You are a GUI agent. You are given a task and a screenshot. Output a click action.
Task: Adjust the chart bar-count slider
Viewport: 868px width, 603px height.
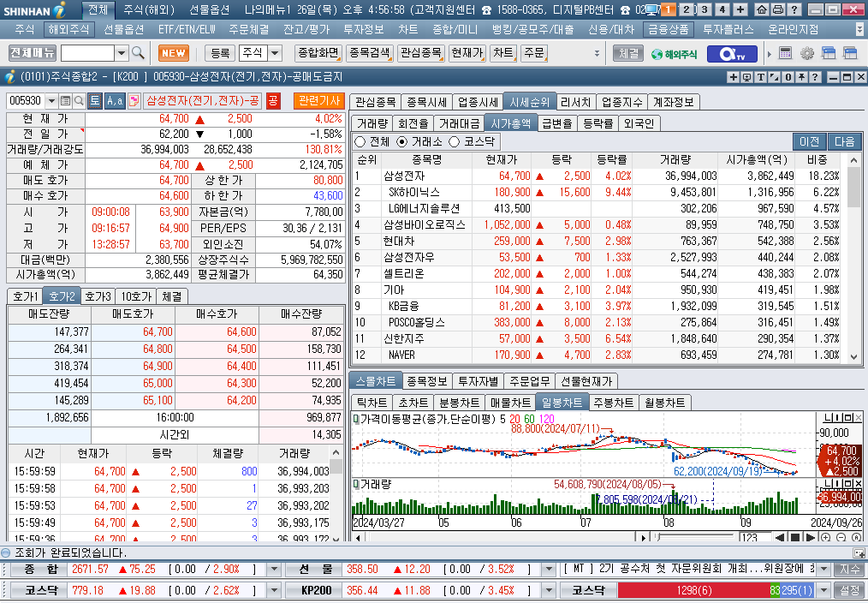click(695, 538)
